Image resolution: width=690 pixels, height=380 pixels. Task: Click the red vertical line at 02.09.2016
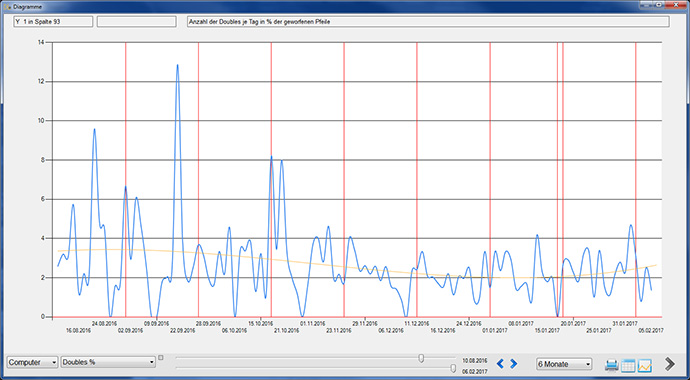pyautogui.click(x=125, y=179)
